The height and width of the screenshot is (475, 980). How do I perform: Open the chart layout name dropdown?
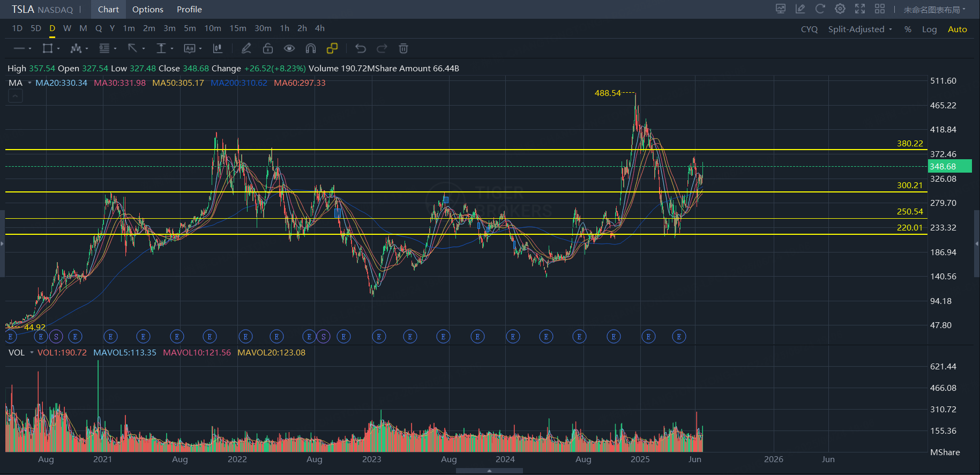[x=934, y=10]
